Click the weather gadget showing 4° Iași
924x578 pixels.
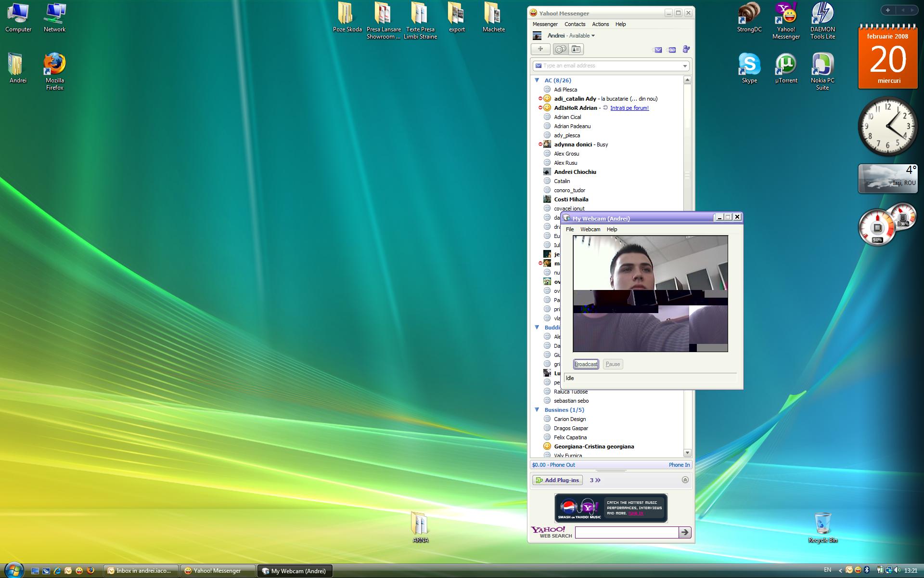[888, 179]
